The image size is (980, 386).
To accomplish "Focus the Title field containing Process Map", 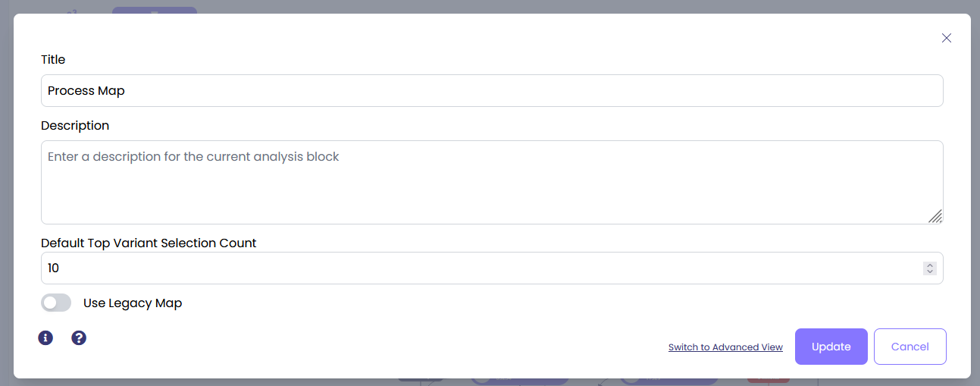I will coord(491,91).
